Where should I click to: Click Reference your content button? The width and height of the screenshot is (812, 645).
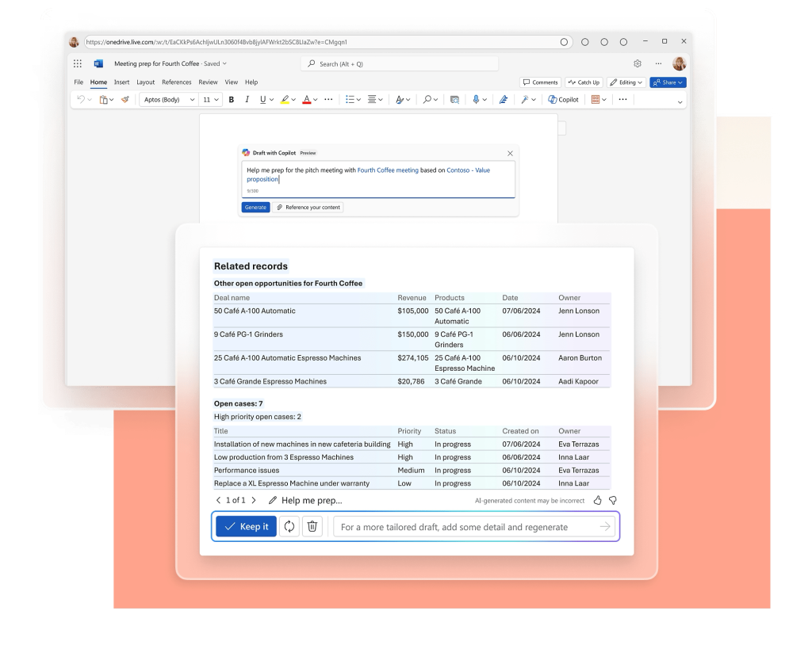[x=308, y=207]
